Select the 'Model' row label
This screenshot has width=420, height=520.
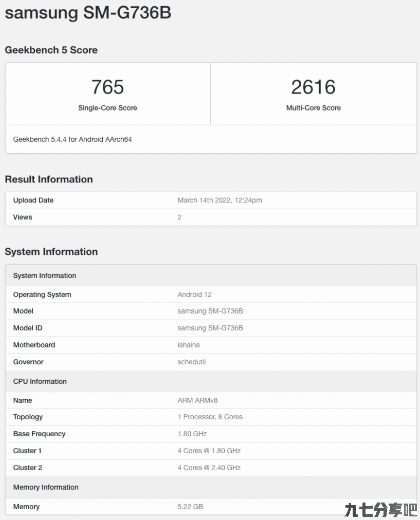click(23, 311)
